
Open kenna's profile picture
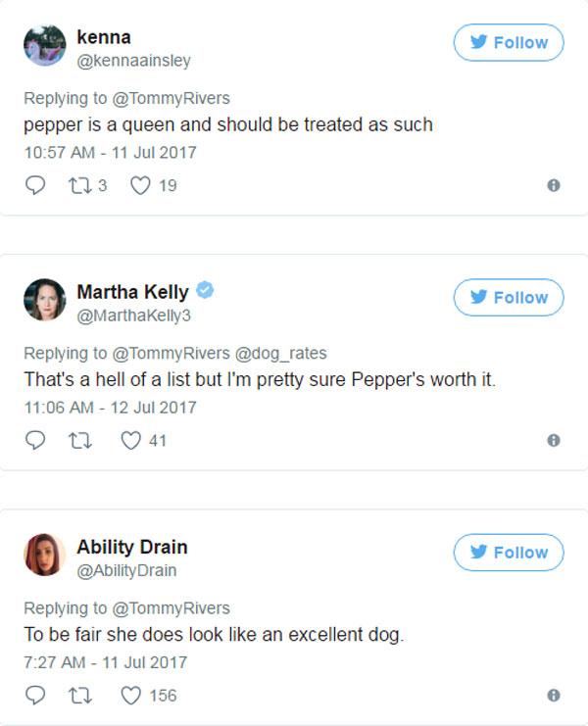pos(45,46)
